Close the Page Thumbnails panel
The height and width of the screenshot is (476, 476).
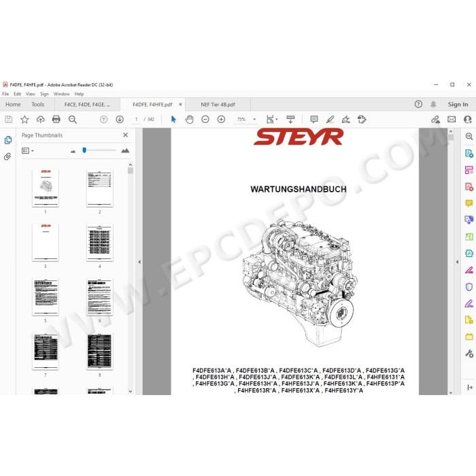[x=125, y=135]
